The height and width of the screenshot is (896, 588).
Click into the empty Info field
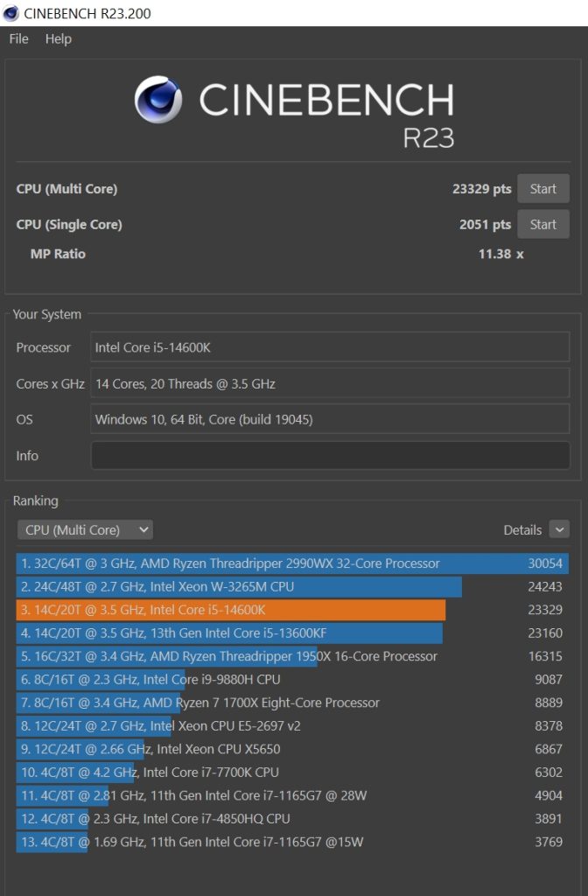[x=330, y=455]
